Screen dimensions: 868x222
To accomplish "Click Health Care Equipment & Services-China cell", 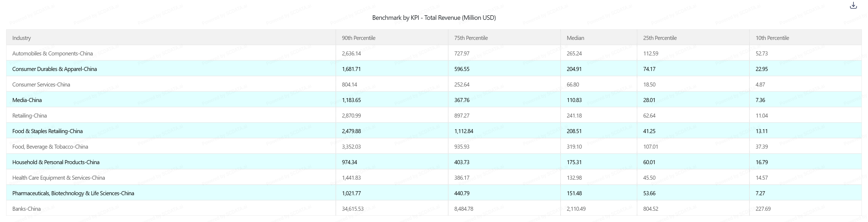I will pos(58,178).
